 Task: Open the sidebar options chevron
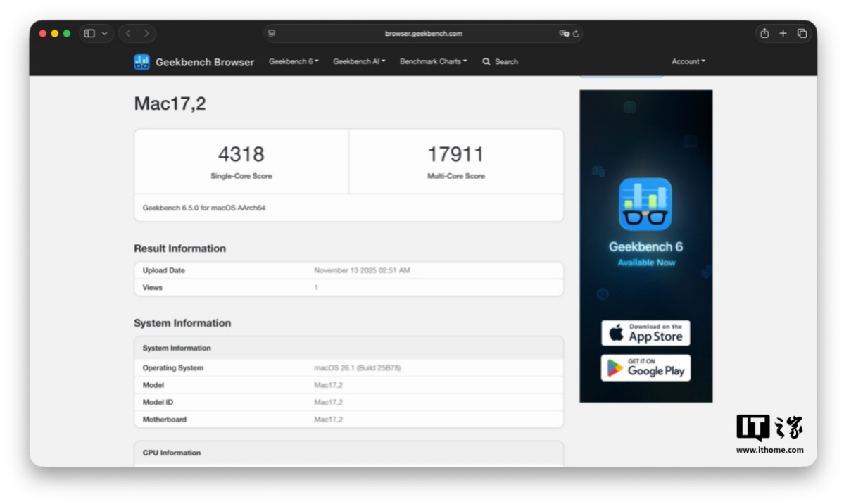tap(105, 34)
